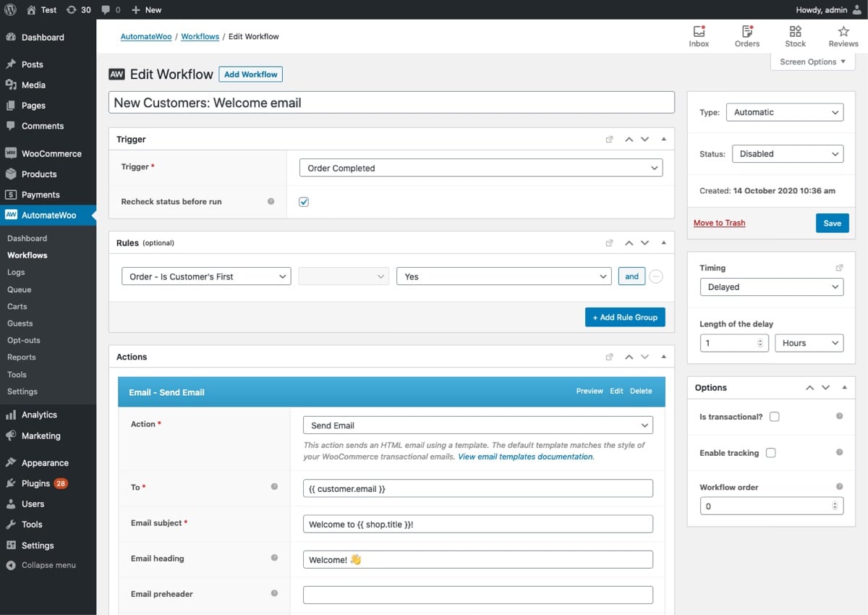This screenshot has height=615, width=868.
Task: Open the workflow Type dropdown
Action: coord(785,112)
